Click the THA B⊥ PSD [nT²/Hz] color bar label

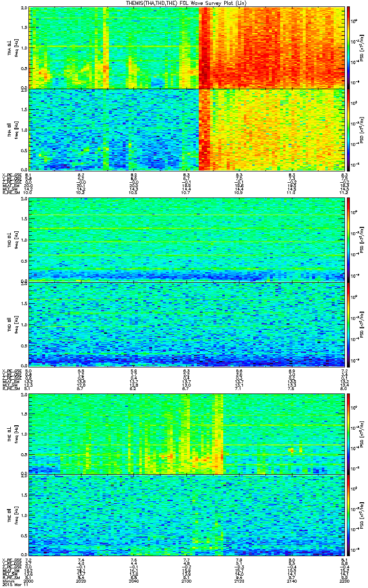(x=362, y=47)
